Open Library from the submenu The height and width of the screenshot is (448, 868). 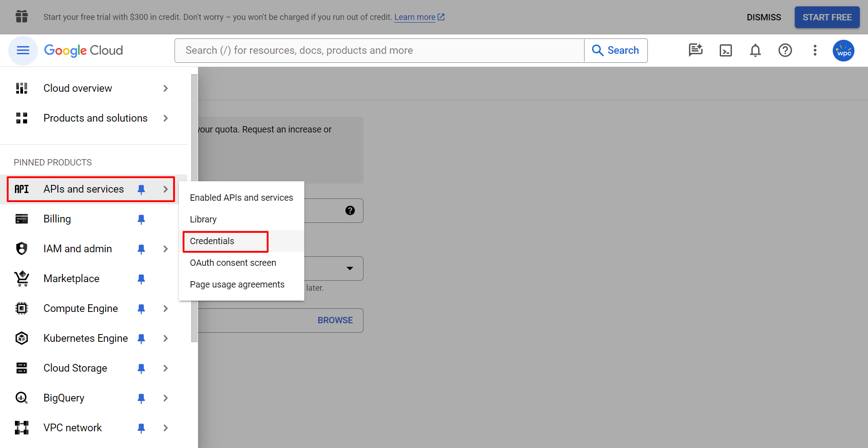coord(241,219)
